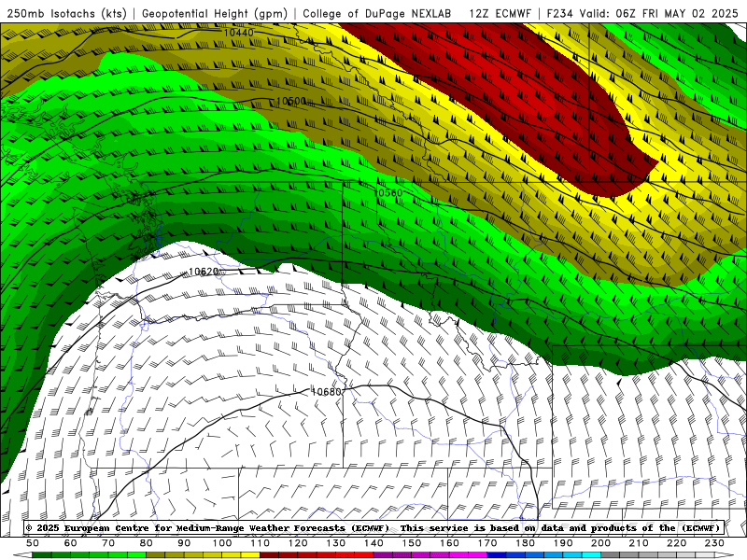The height and width of the screenshot is (560, 747).
Task: Click the "250mb Isotachs (kts)" title text
Action: pos(66,14)
